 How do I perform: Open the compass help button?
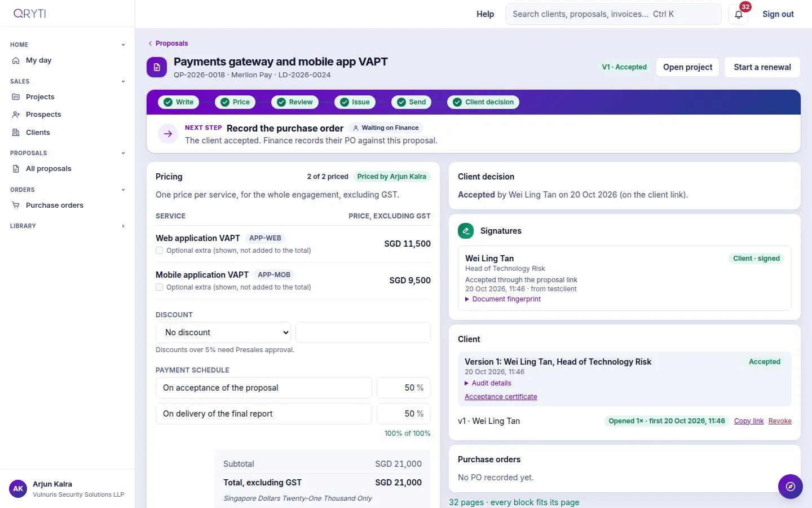(791, 487)
